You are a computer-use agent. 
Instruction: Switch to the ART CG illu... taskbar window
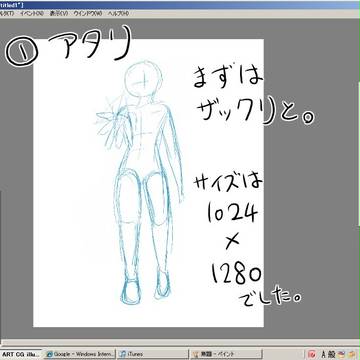pyautogui.click(x=21, y=354)
